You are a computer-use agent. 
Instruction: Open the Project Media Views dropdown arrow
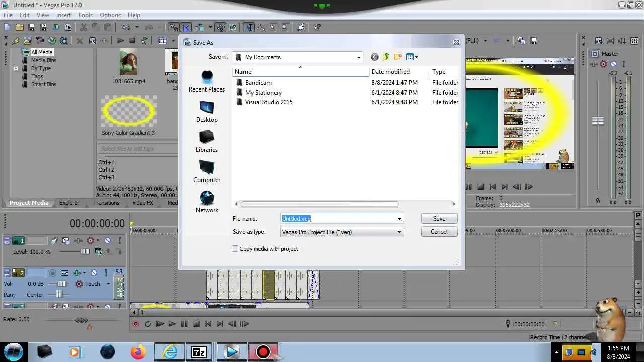click(173, 41)
